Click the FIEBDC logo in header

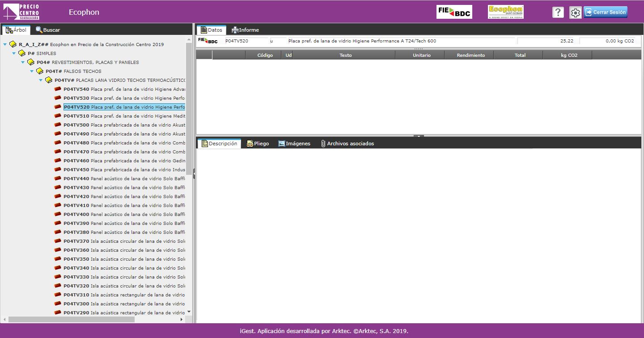(x=454, y=12)
